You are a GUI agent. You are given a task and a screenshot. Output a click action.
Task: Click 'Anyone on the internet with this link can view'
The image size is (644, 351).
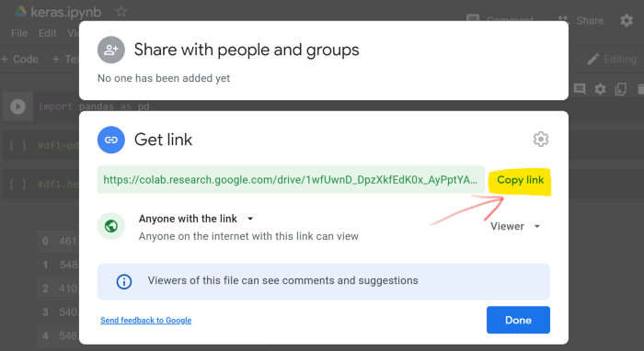[248, 236]
